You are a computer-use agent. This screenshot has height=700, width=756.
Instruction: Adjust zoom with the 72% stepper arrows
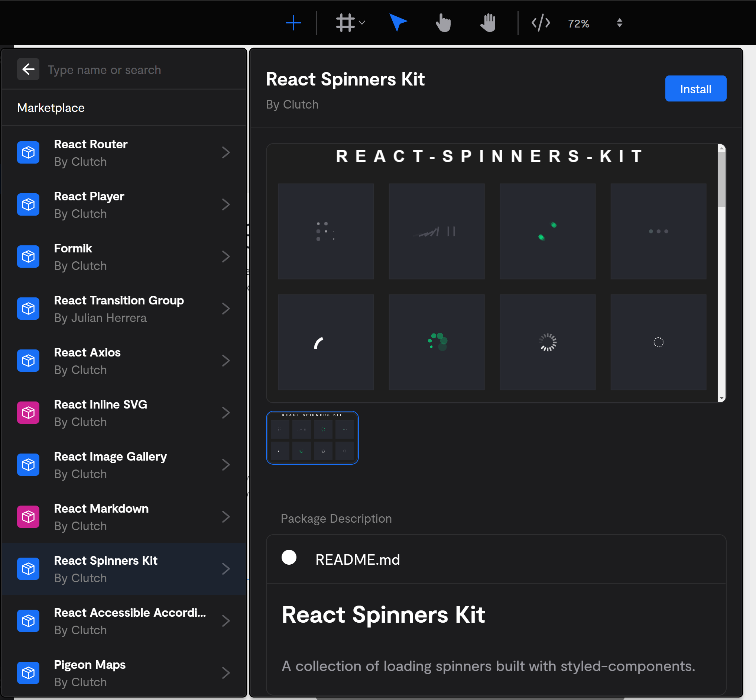[619, 23]
